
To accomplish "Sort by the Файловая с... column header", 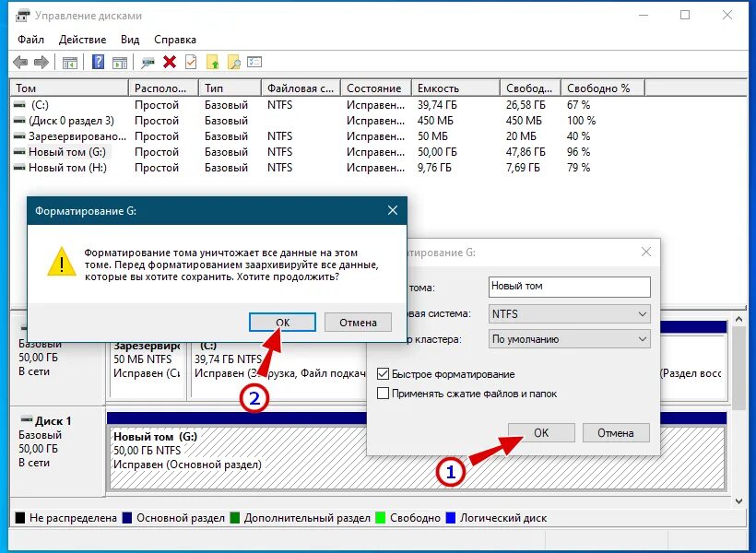I will tap(301, 88).
